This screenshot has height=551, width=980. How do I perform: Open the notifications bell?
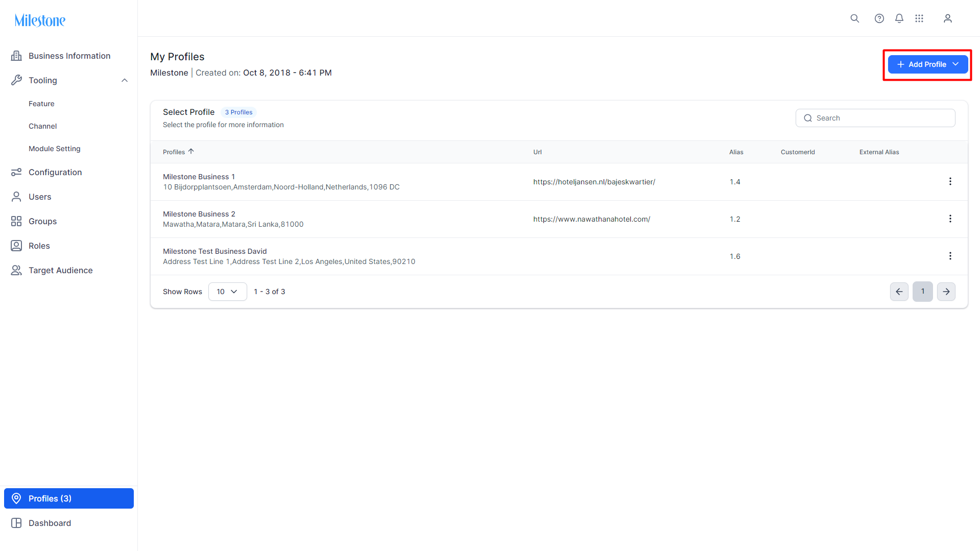pos(899,18)
